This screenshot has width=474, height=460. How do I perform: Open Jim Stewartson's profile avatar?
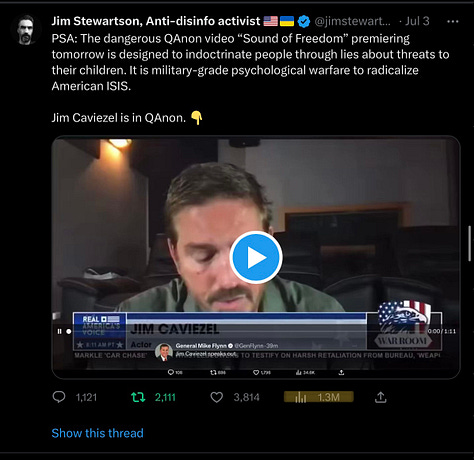tap(26, 30)
